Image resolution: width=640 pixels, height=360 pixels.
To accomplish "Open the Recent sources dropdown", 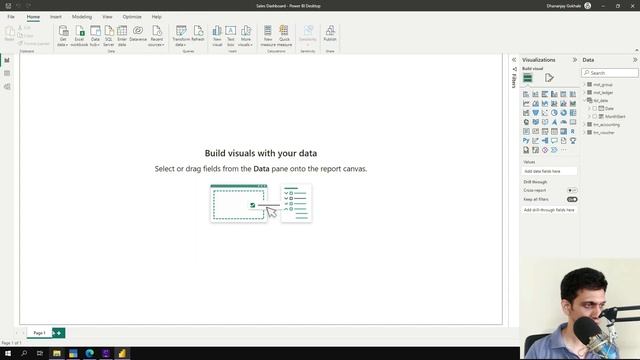I will 157,36.
